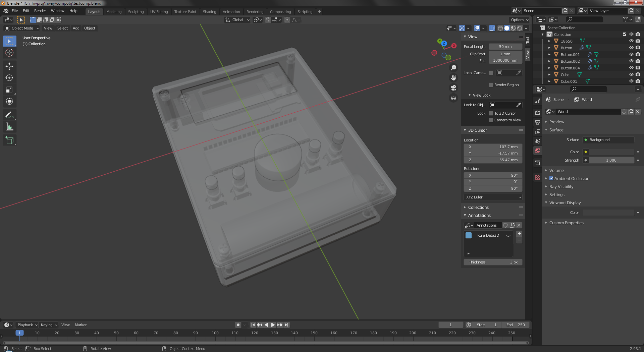Open the Object Mode dropdown
Viewport: 644px width, 352px height.
point(22,28)
